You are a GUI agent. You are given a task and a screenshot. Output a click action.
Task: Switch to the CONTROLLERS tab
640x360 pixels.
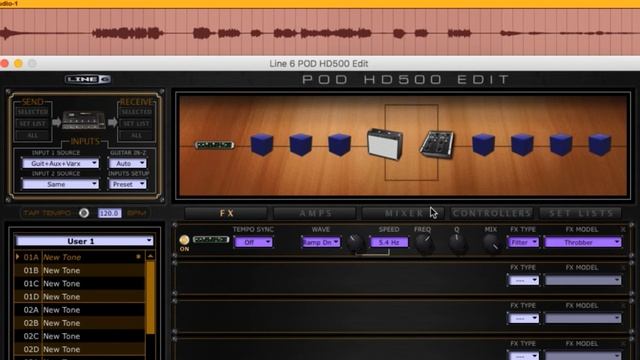[x=492, y=213]
